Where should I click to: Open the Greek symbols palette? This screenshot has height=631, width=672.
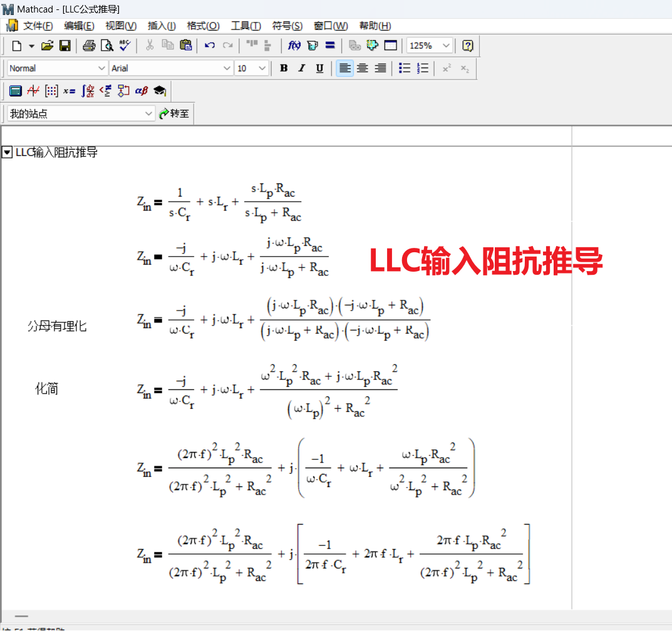click(142, 91)
